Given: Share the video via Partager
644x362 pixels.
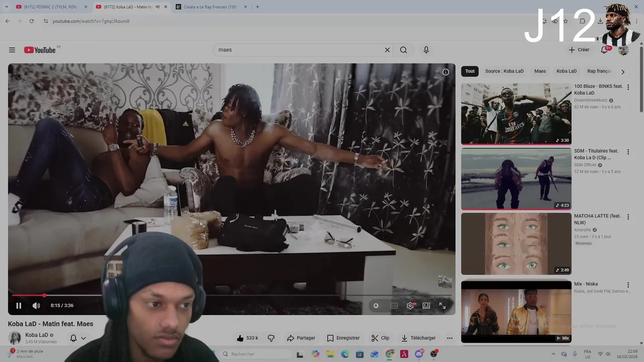Looking at the screenshot, I should (301, 338).
